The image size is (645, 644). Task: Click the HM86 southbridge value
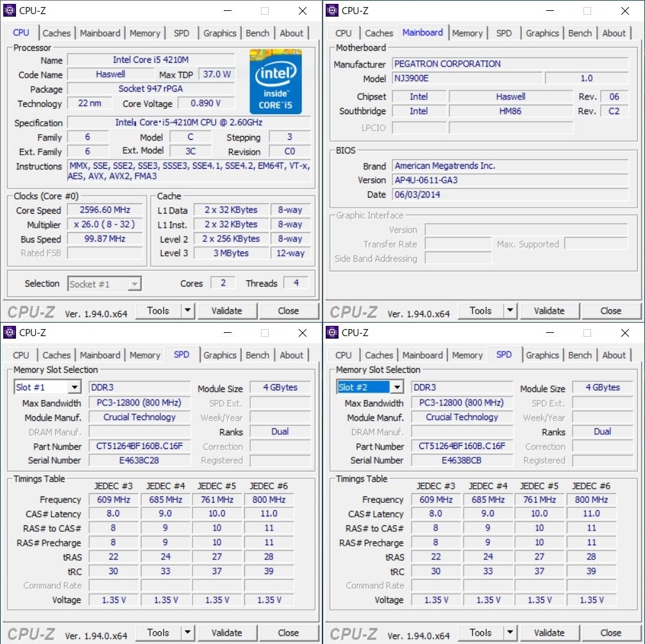510,111
